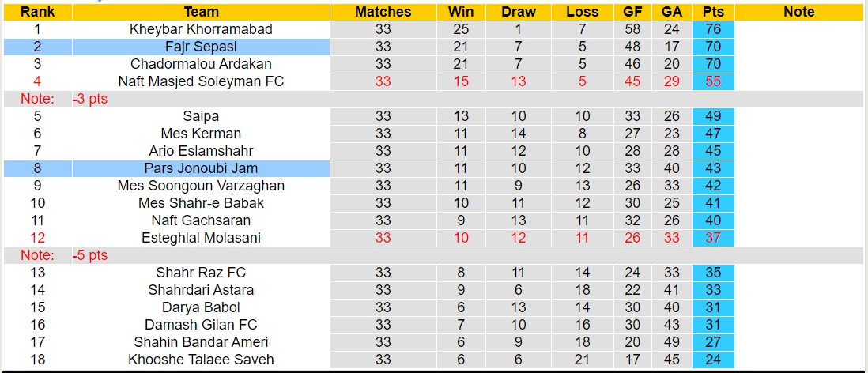Click Naft Masjed Soleyman FC team
868x373 pixels.
[x=201, y=81]
